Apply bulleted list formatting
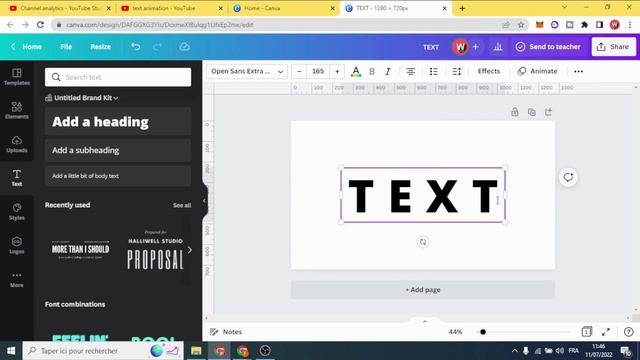This screenshot has height=360, width=640. pos(433,71)
